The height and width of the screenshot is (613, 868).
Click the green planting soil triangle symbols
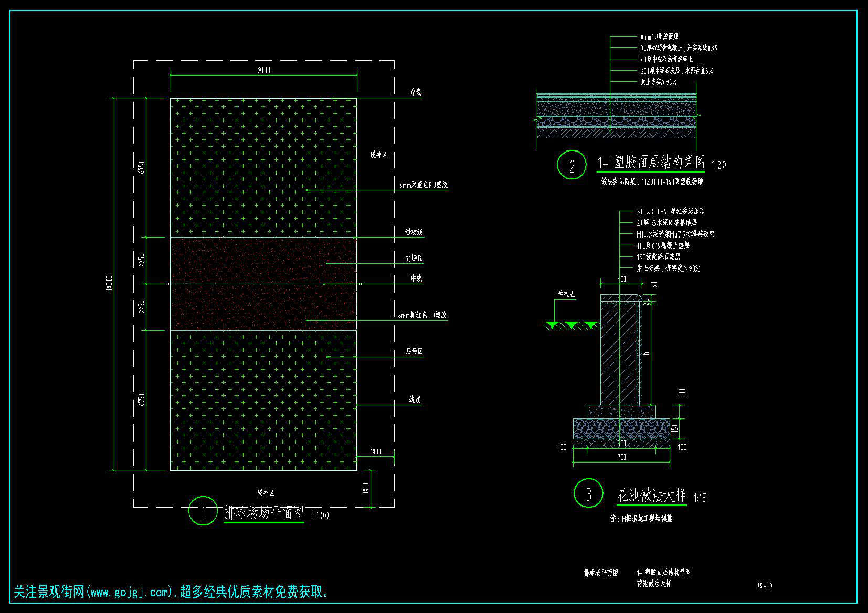pyautogui.click(x=571, y=326)
